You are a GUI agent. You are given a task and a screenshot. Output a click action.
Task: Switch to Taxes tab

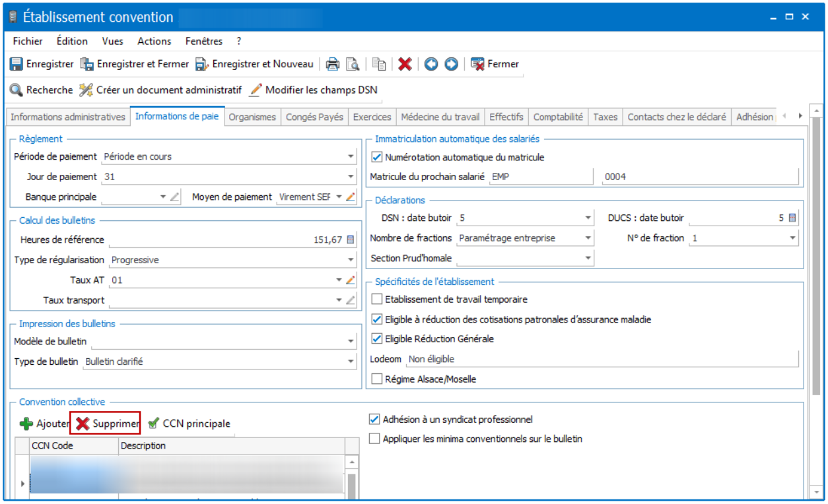[605, 117]
